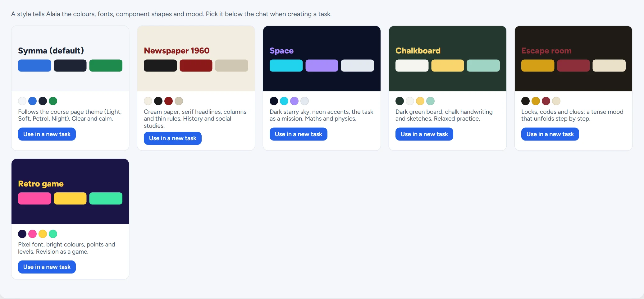
Task: Click the cyan bar in Space preview
Action: pyautogui.click(x=286, y=66)
